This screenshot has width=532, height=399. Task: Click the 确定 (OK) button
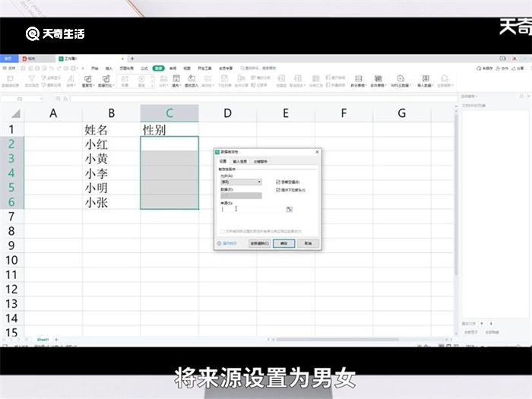(283, 243)
